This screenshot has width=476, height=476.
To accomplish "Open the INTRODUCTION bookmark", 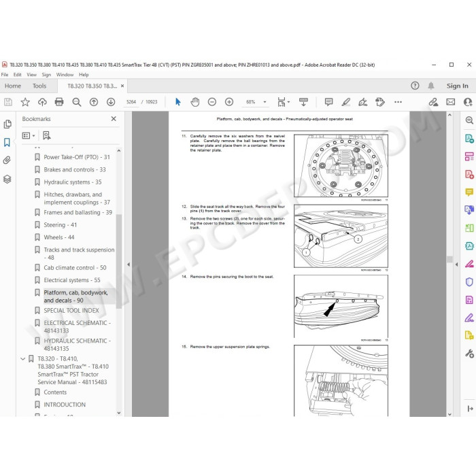I will pyautogui.click(x=65, y=405).
